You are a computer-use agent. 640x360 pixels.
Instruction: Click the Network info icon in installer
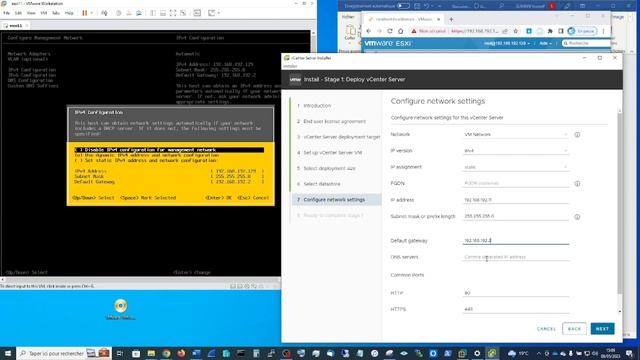pos(577,134)
